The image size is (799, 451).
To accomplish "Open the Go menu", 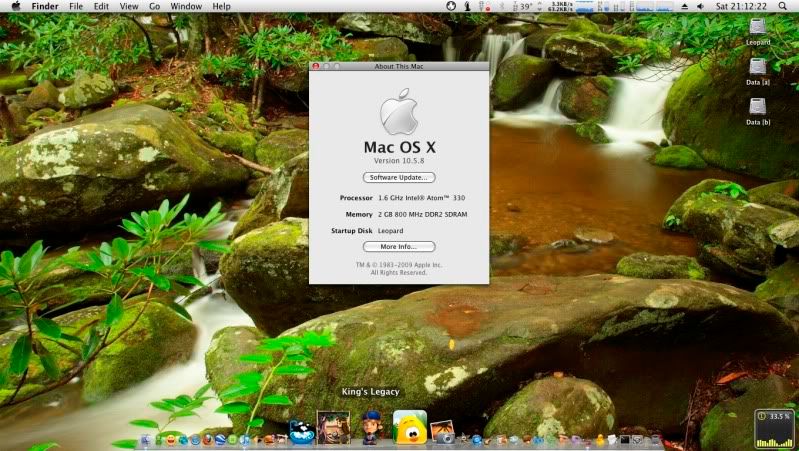I will click(x=154, y=7).
